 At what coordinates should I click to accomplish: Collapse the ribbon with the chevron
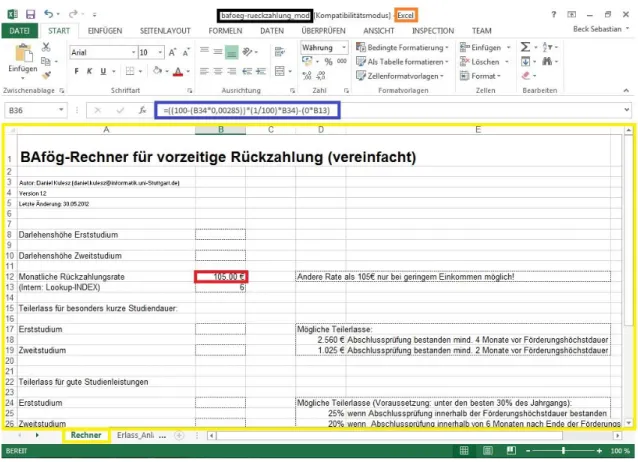coord(626,90)
